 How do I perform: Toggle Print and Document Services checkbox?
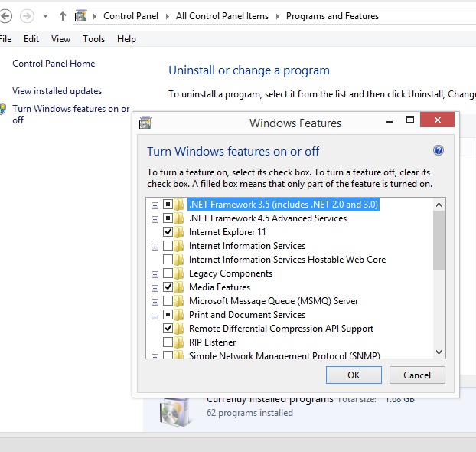(x=168, y=314)
